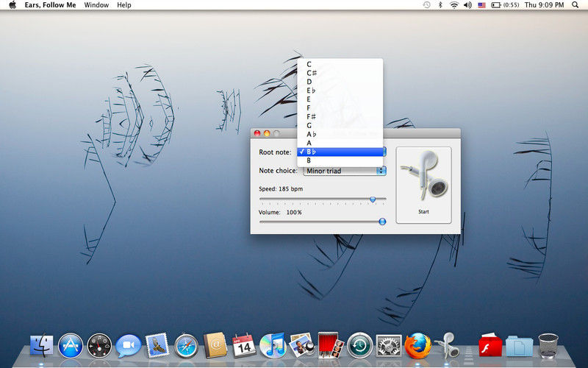Launch Photo Booth red curtain icon
Screen dimensions: 588x368
(x=331, y=344)
